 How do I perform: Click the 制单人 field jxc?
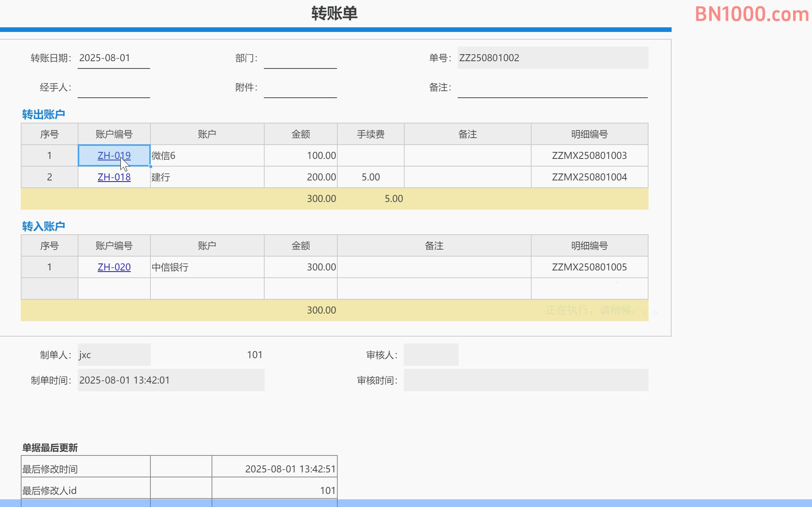click(114, 355)
